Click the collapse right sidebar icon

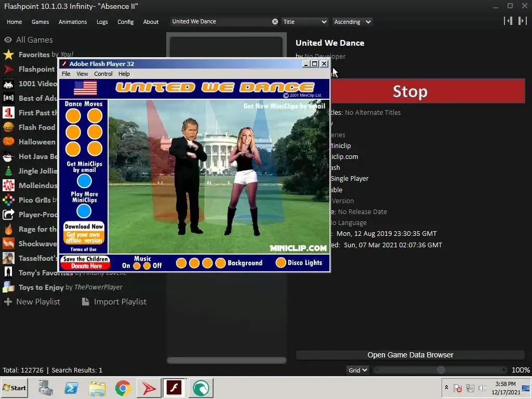point(522,21)
